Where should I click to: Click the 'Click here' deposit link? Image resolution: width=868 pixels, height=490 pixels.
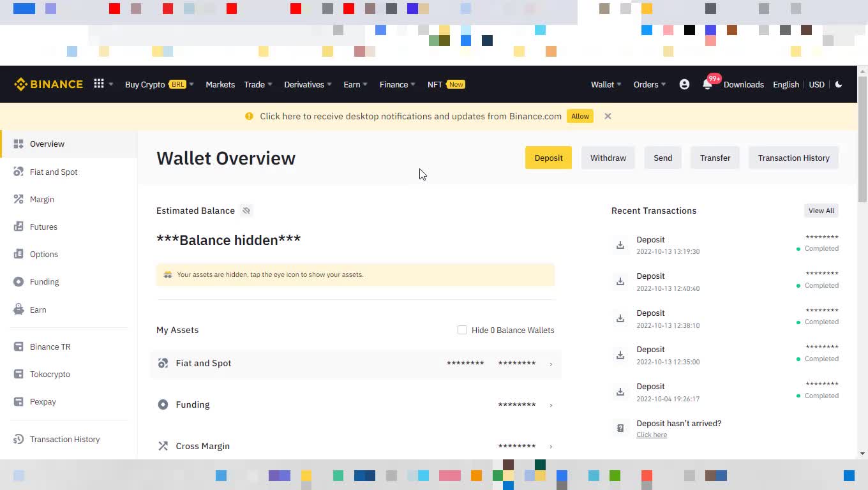[x=652, y=434]
